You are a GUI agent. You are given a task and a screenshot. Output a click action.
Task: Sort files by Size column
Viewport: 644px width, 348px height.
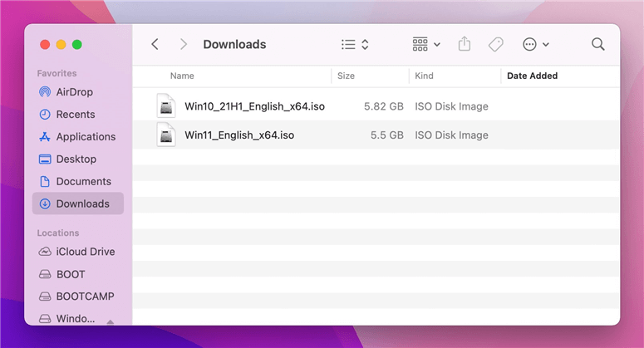tap(346, 76)
